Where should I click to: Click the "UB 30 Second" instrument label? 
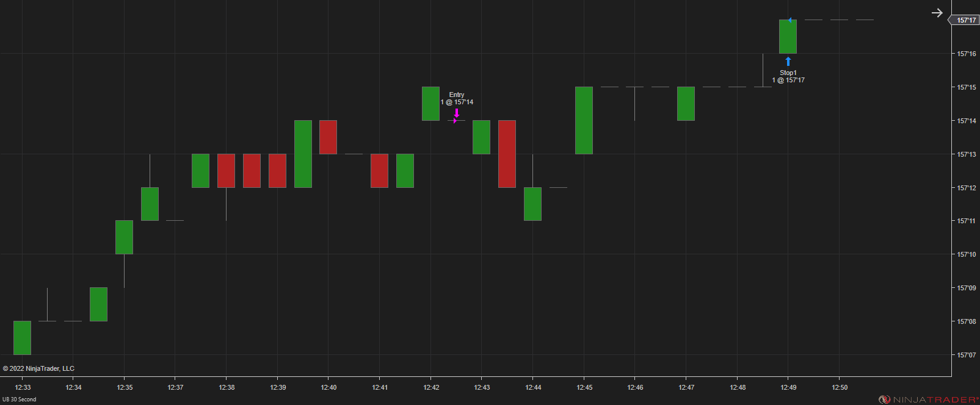pyautogui.click(x=20, y=400)
